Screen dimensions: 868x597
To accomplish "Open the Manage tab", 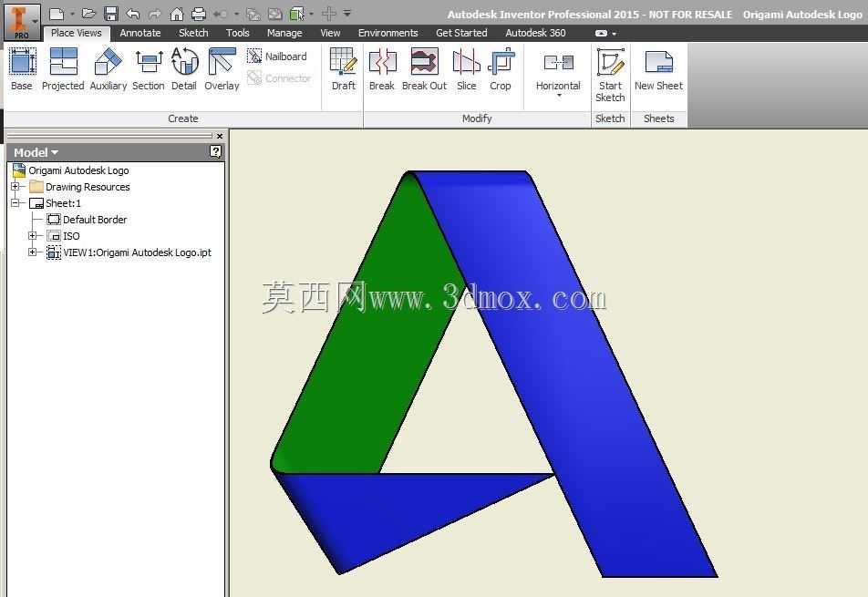I will (x=284, y=33).
